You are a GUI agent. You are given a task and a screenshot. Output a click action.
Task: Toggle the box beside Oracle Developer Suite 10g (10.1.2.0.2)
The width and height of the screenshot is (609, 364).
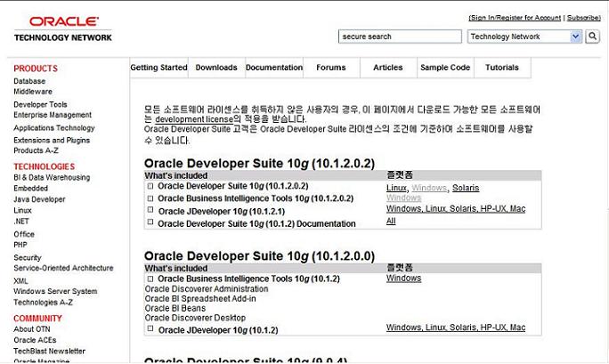150,187
